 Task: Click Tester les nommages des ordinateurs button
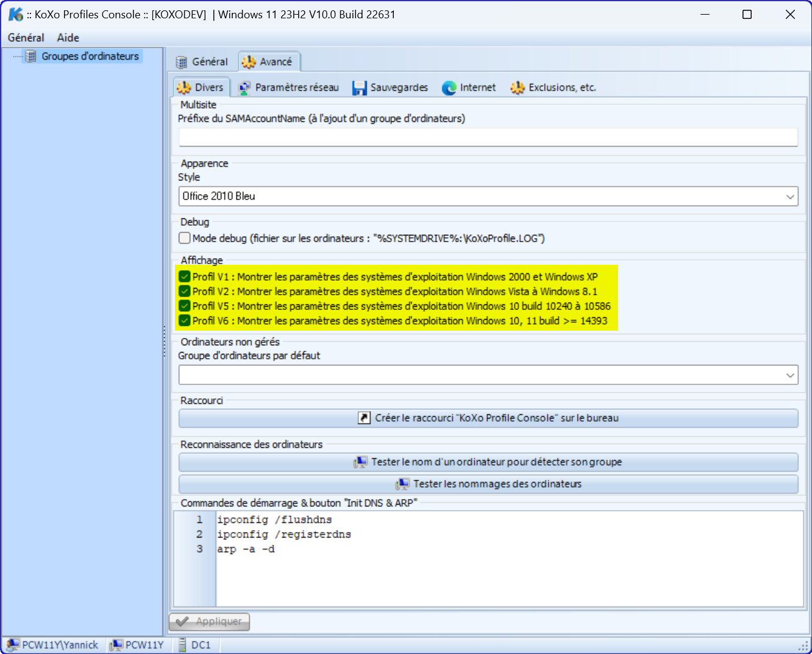pyautogui.click(x=488, y=484)
